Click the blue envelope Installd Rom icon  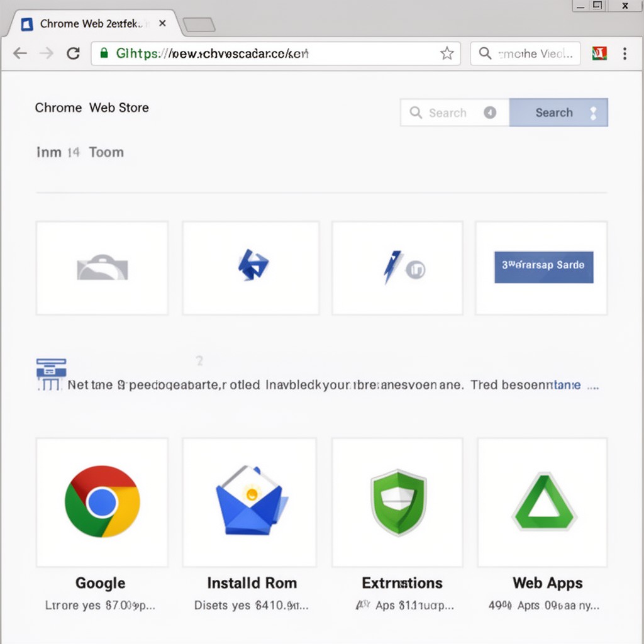[252, 500]
